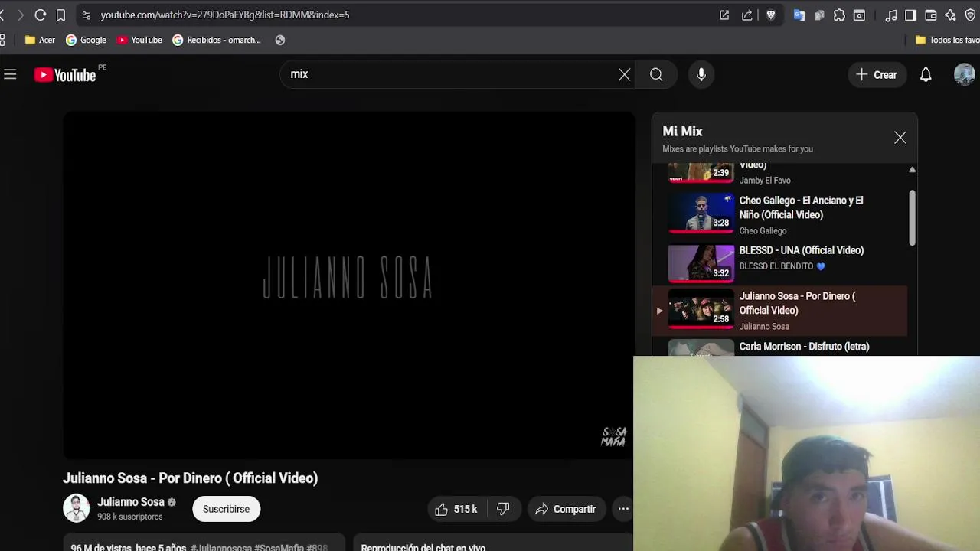Screen dimensions: 980x551
Task: Open the Acer bookmarks folder
Action: [40, 40]
